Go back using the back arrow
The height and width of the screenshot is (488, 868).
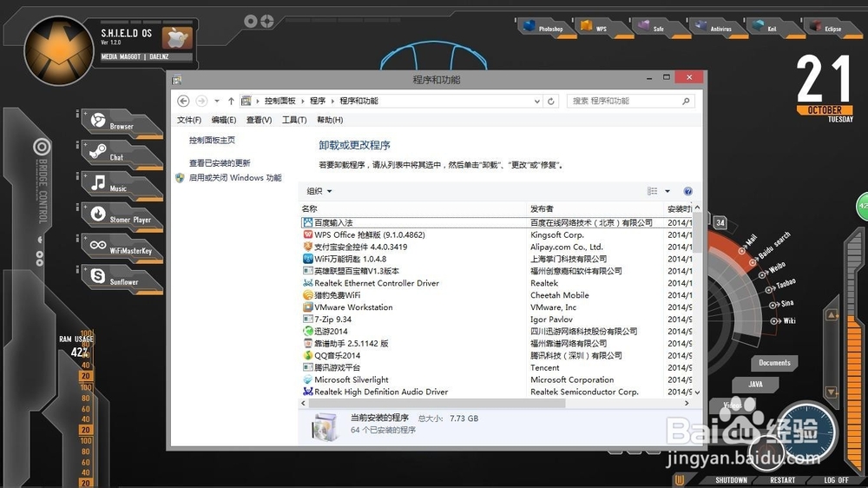pyautogui.click(x=183, y=101)
